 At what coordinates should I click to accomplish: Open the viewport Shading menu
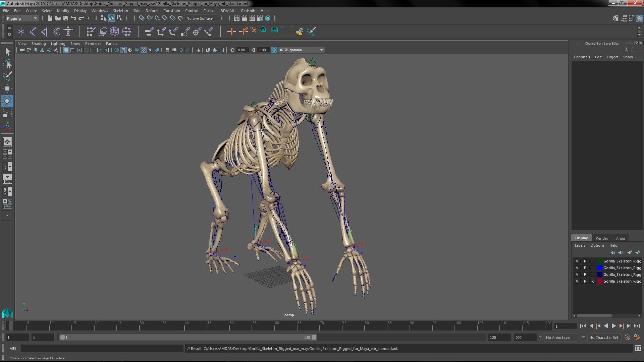[x=39, y=44]
